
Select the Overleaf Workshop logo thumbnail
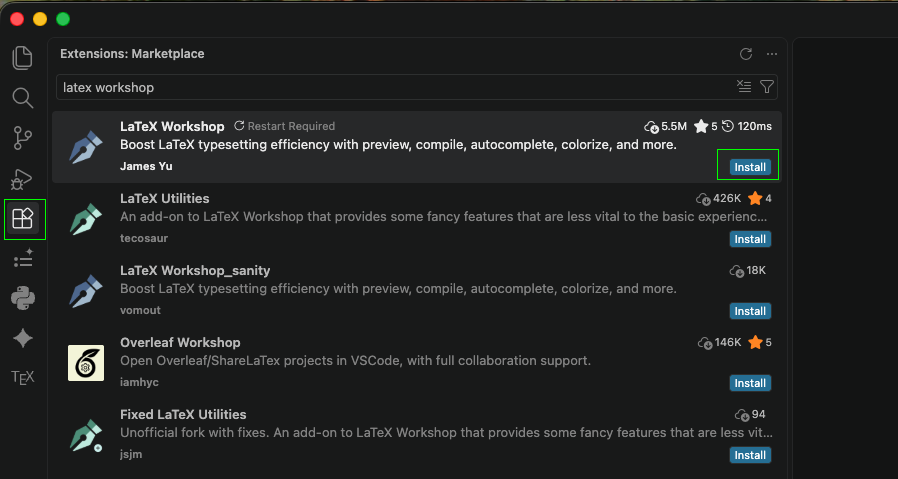tap(86, 363)
